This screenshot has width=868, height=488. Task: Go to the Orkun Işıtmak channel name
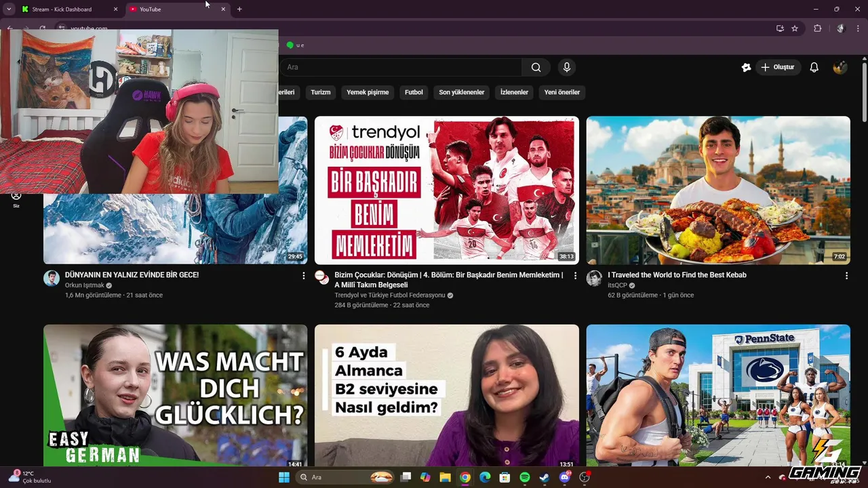pos(85,285)
